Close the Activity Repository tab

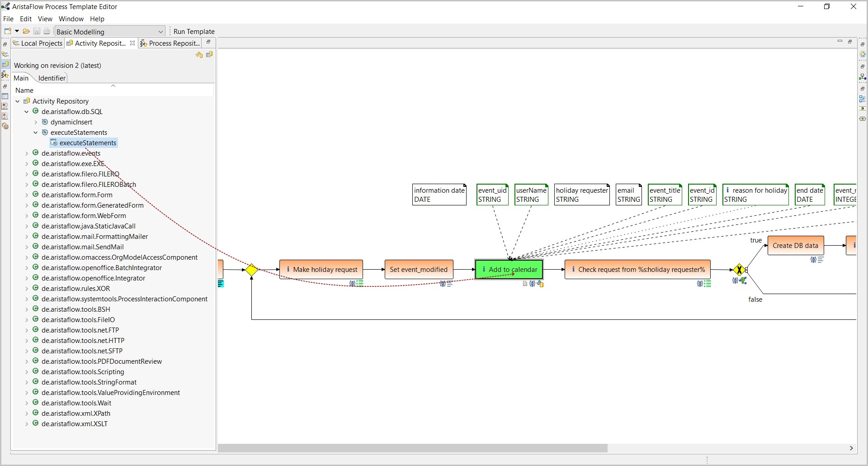(x=132, y=43)
